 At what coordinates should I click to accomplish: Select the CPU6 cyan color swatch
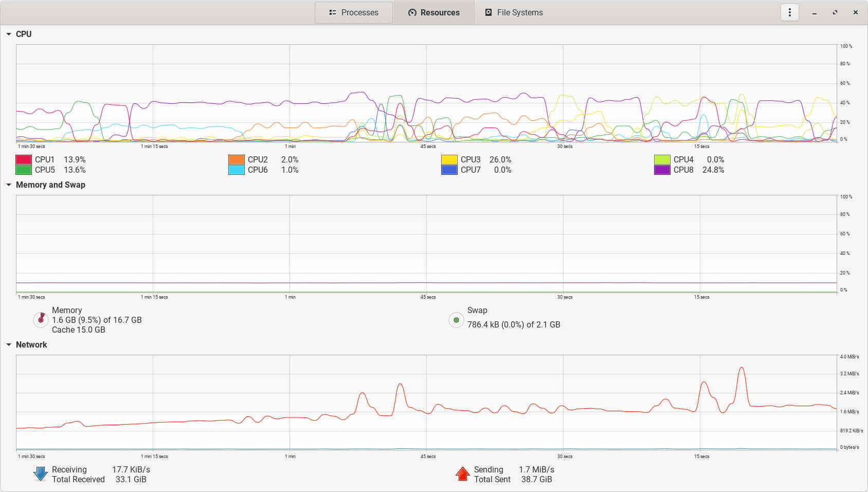click(x=237, y=170)
